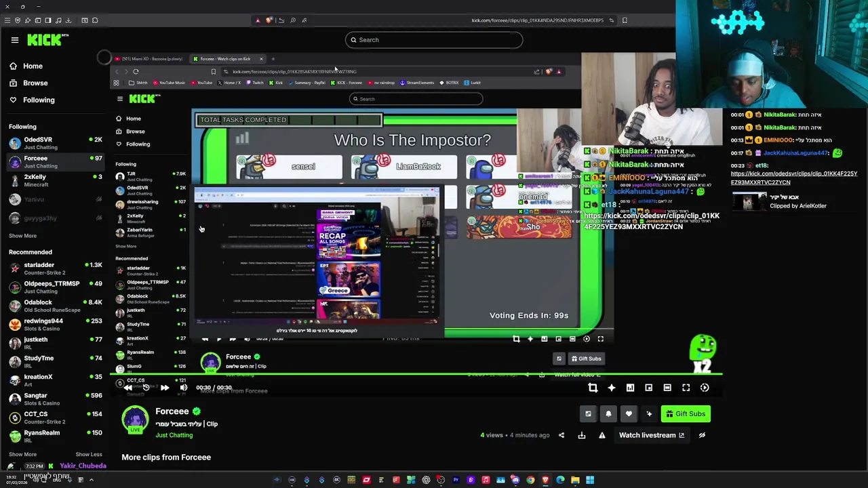The image size is (868, 488).
Task: Open OdedSVR channel in Following list
Action: tap(54, 143)
